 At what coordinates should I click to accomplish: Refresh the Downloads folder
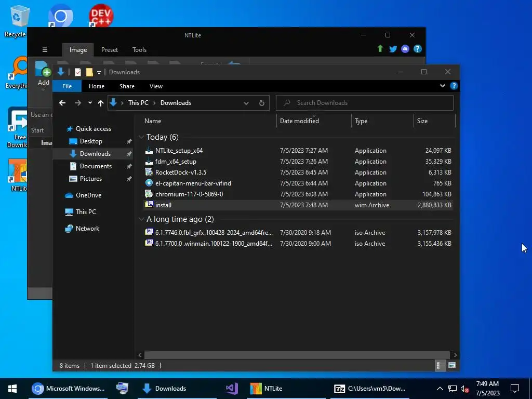[262, 103]
